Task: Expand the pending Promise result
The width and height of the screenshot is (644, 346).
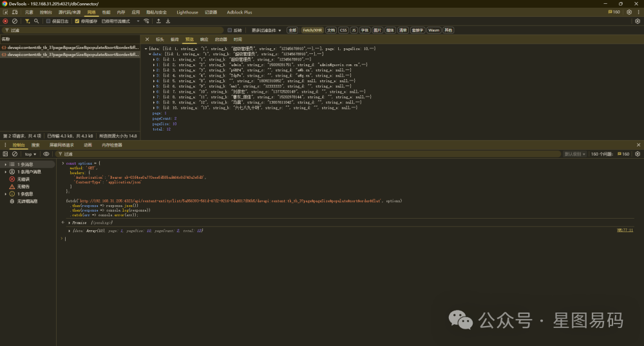Action: pos(69,223)
